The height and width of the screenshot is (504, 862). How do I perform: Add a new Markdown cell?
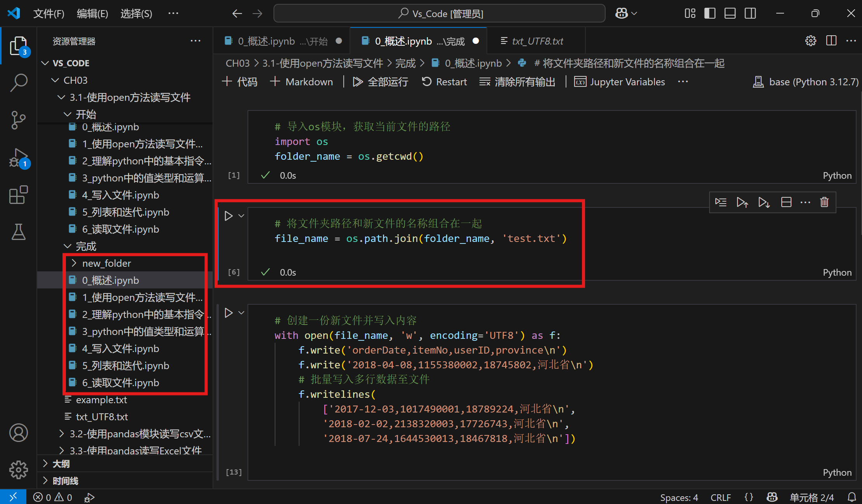point(302,82)
